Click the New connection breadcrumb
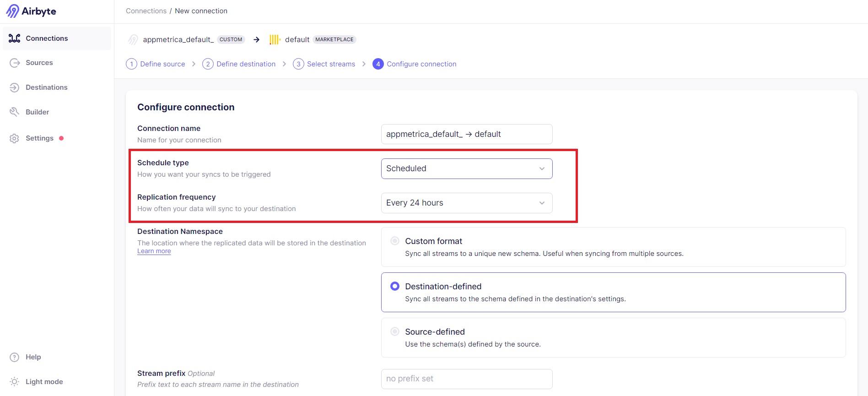 click(201, 11)
